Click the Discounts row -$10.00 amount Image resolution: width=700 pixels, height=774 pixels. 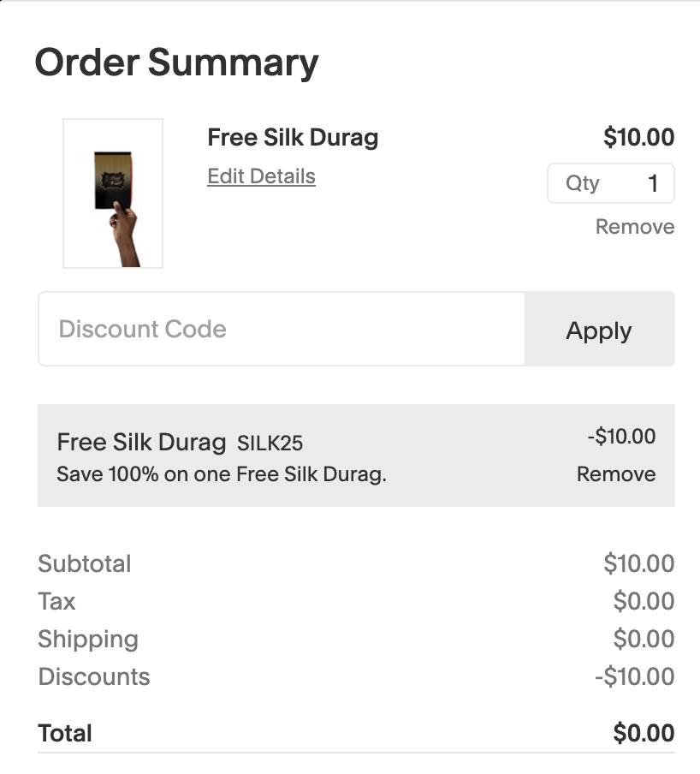coord(634,677)
